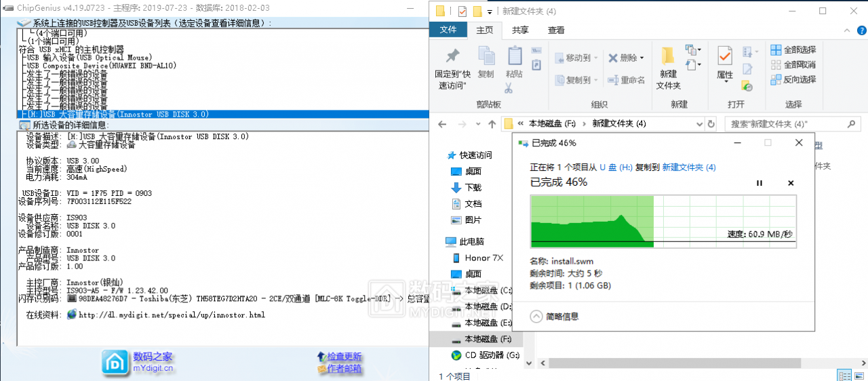Click the 本地磁盘 (F:) breadcrumb in address bar

click(552, 124)
